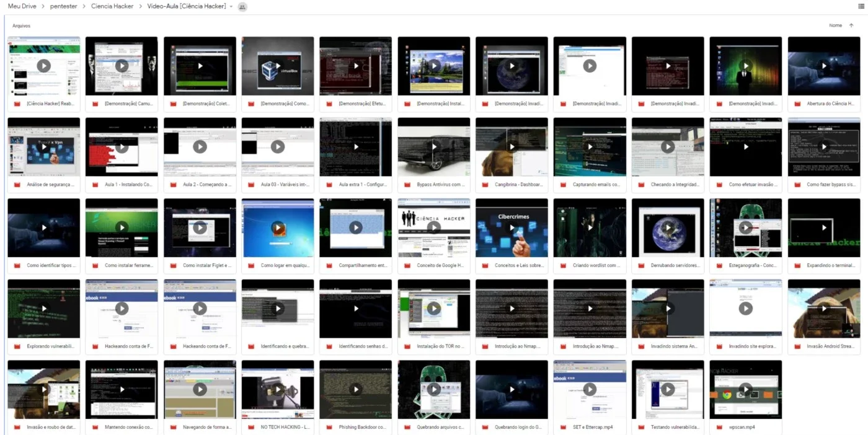
Task: Click video icon beside 'Análise de segurança...'
Action: 17,185
